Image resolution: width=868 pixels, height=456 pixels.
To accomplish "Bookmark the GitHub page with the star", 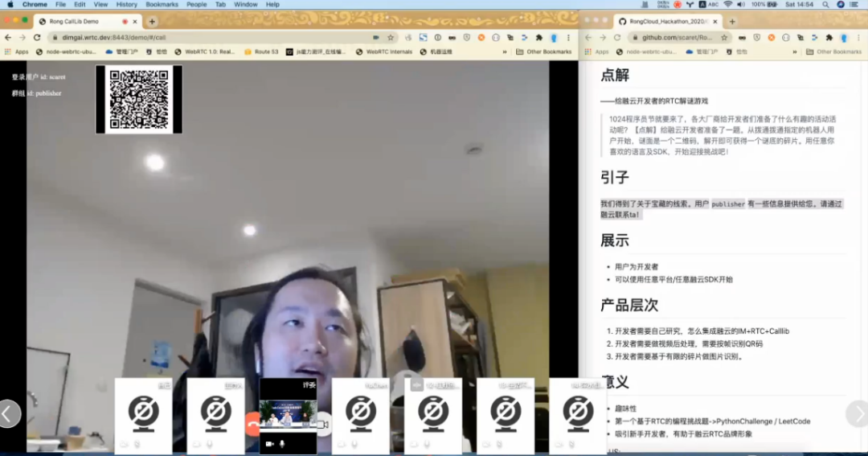I will (x=724, y=38).
